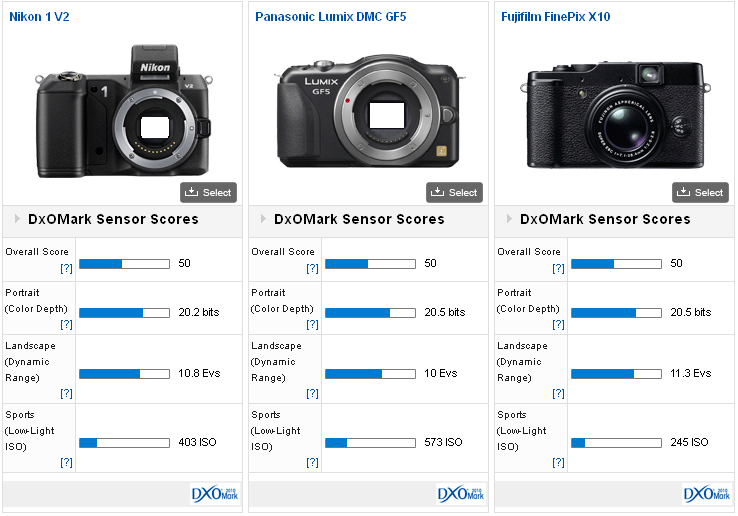Click the 245 ISO value
The image size is (738, 516).
pyautogui.click(x=689, y=442)
